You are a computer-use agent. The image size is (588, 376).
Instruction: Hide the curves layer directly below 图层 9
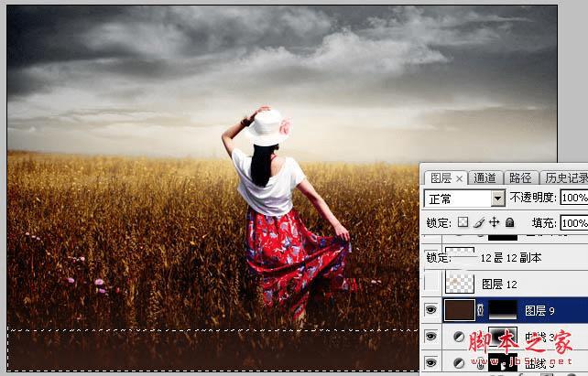(430, 337)
